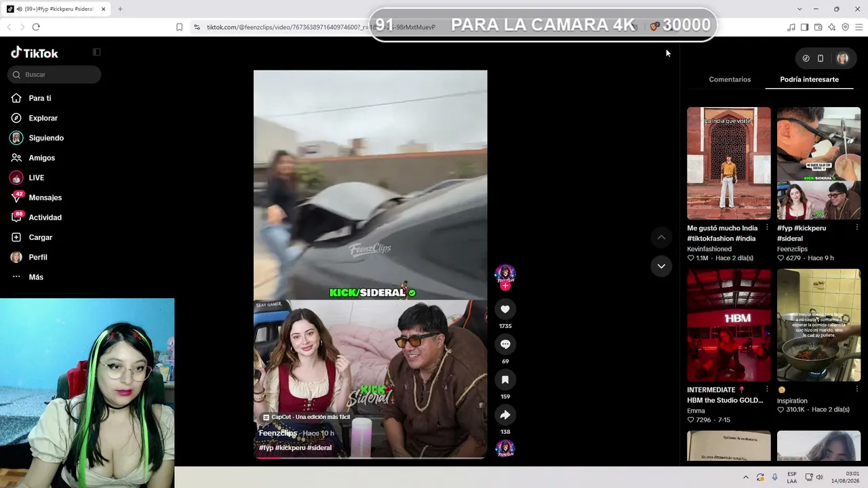Image resolution: width=868 pixels, height=488 pixels.
Task: Switch the ESP LAA keyboard language
Action: (792, 477)
